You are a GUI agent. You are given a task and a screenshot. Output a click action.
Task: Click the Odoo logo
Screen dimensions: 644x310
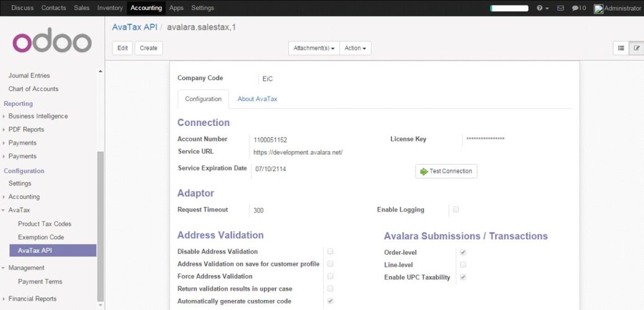(x=52, y=40)
